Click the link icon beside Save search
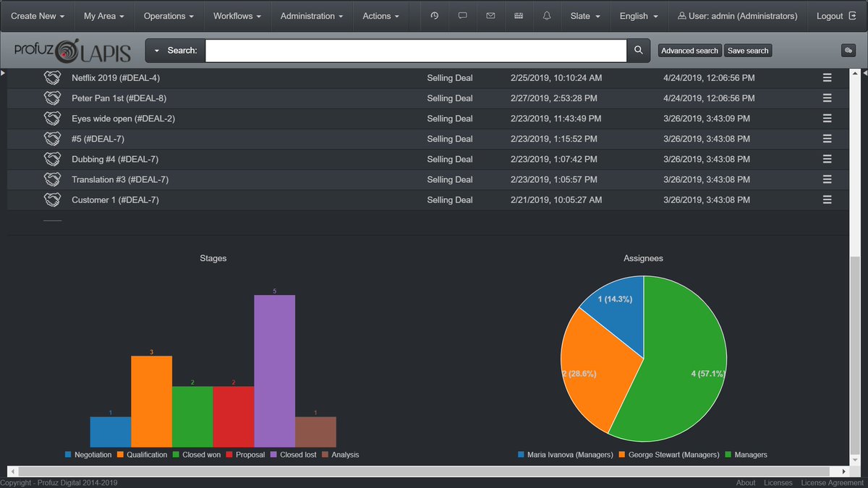The image size is (868, 488). (x=848, y=51)
